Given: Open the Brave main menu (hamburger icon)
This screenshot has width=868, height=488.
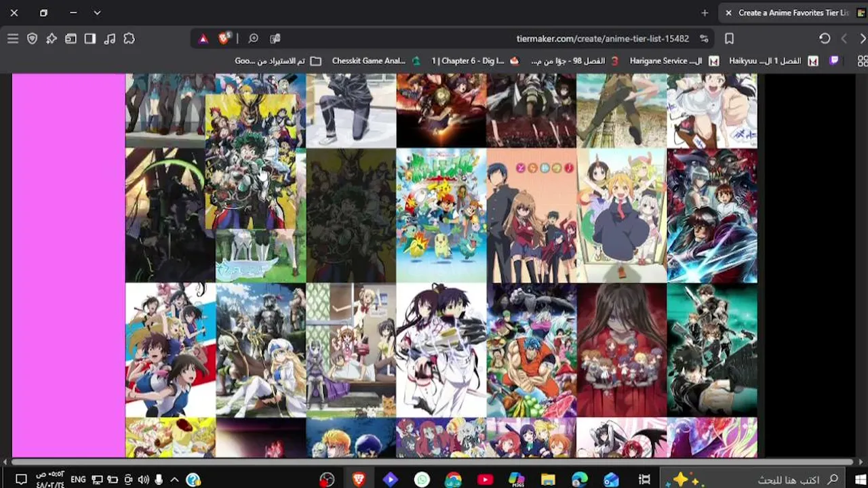Looking at the screenshot, I should click(x=13, y=39).
